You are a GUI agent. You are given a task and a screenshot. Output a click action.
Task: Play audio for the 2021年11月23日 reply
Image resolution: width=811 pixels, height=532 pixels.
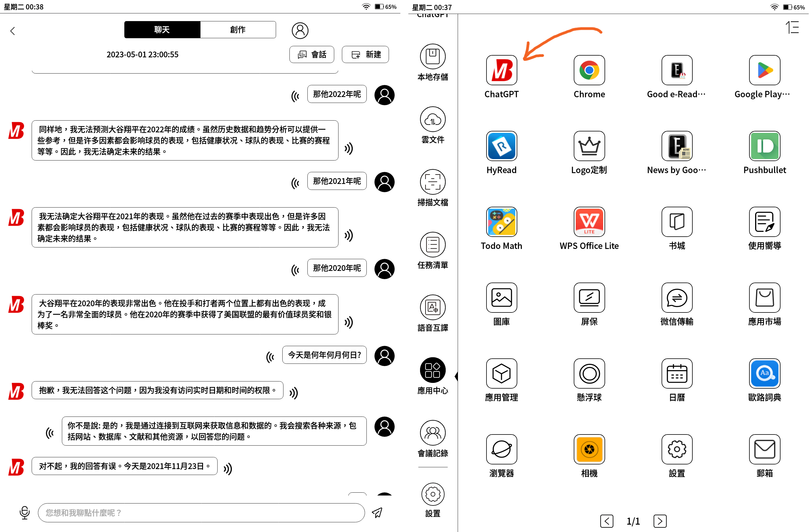coord(228,469)
